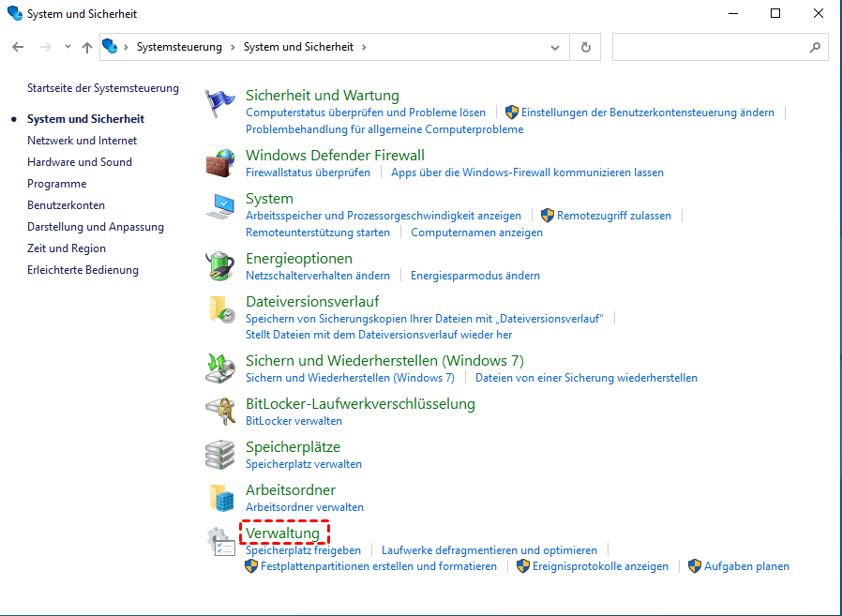
Task: Open the recent locations dropdown arrow
Action: click(x=68, y=47)
